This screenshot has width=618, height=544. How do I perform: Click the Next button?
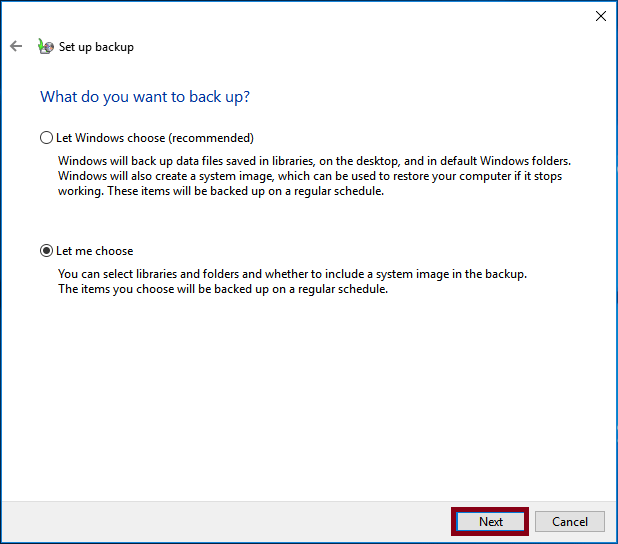coord(490,521)
